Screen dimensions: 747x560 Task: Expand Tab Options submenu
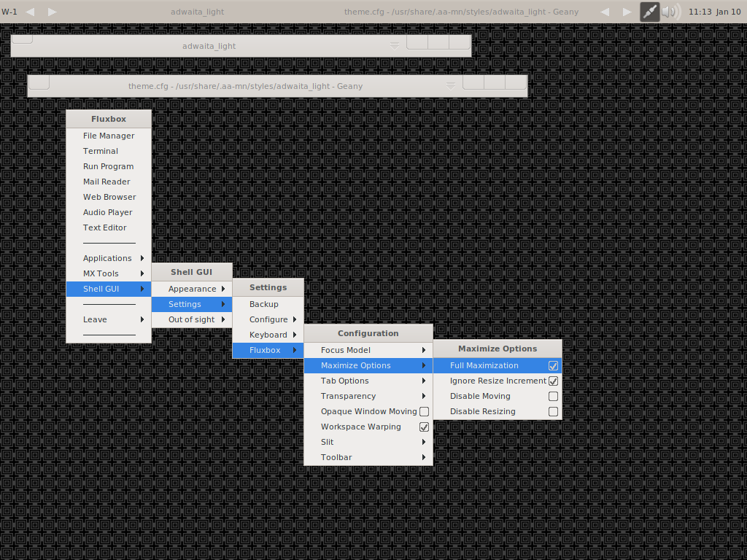click(x=368, y=381)
